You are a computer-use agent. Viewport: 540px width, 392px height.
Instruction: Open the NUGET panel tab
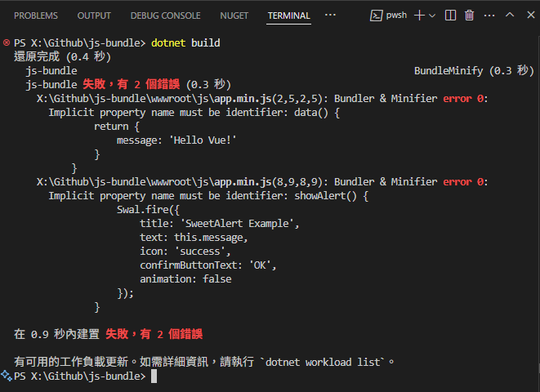pos(234,16)
